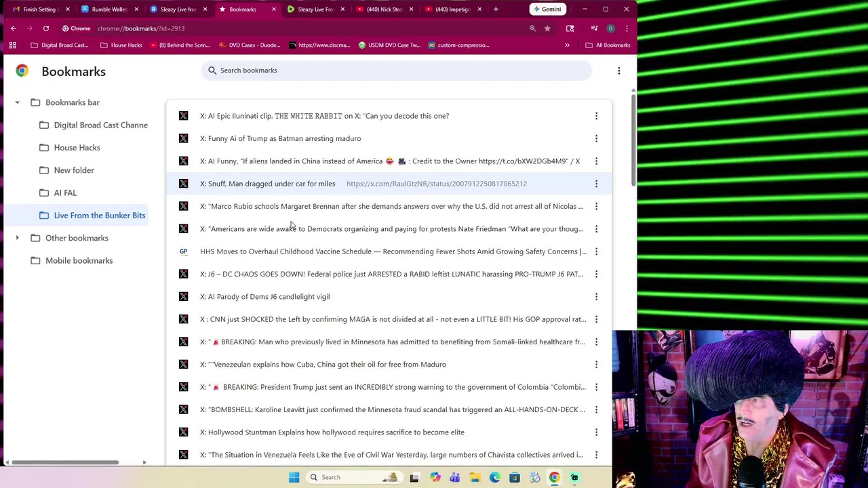
Task: Open the All Bookmarks folder
Action: click(608, 45)
